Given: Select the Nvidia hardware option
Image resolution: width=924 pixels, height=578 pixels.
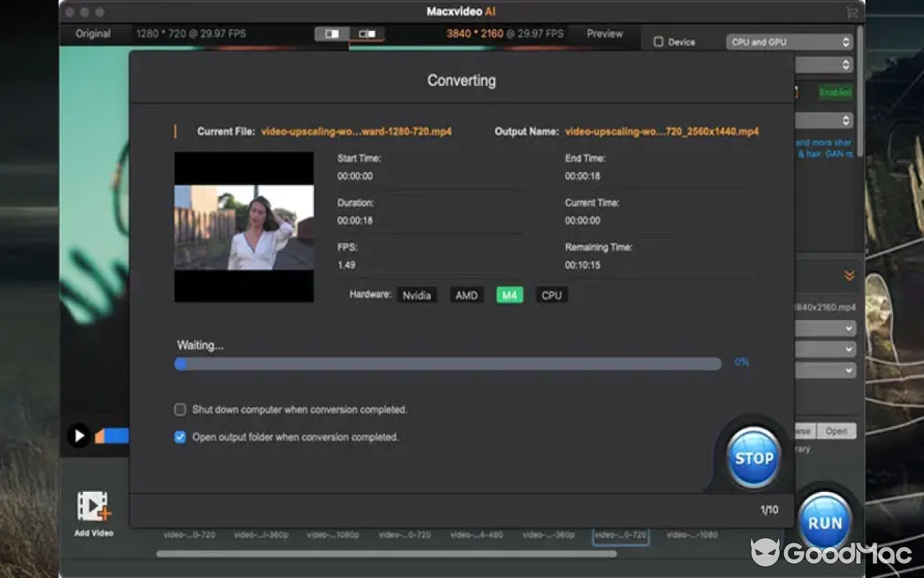Looking at the screenshot, I should pyautogui.click(x=417, y=295).
